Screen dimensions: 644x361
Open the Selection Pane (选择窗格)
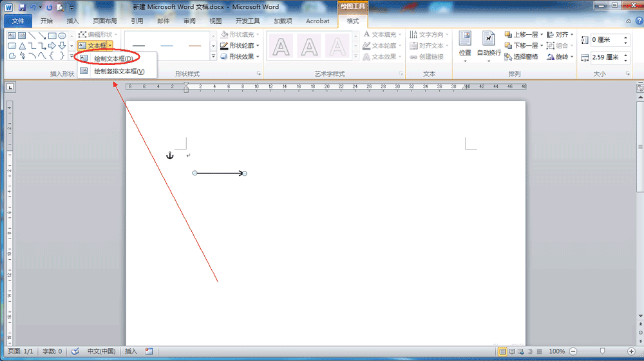[x=521, y=57]
